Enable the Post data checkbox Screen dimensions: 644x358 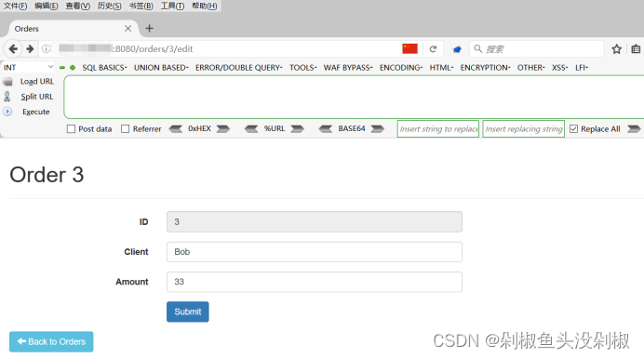pyautogui.click(x=71, y=129)
